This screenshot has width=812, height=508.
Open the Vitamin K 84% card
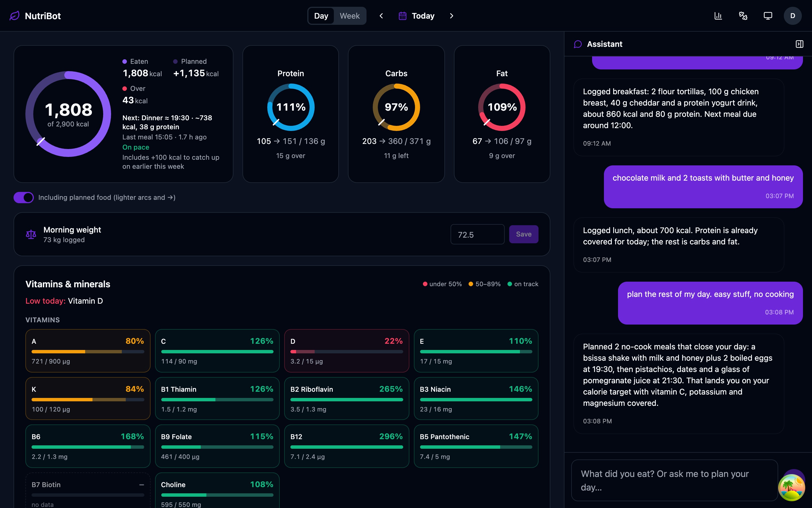pyautogui.click(x=88, y=398)
